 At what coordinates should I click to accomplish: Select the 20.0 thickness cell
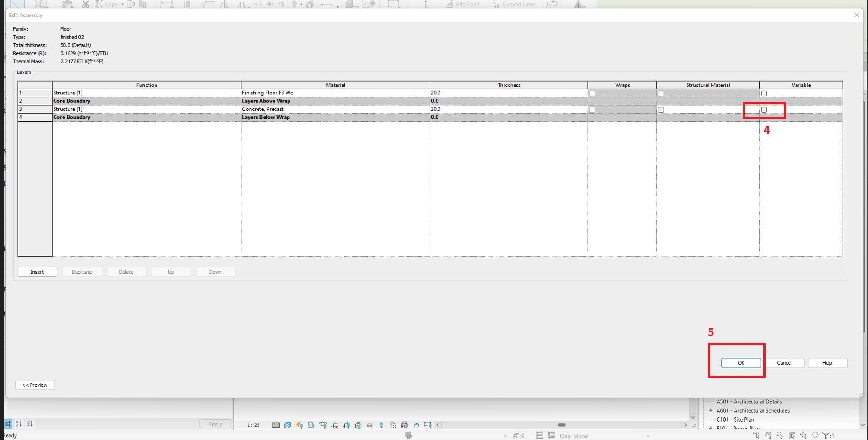[508, 93]
